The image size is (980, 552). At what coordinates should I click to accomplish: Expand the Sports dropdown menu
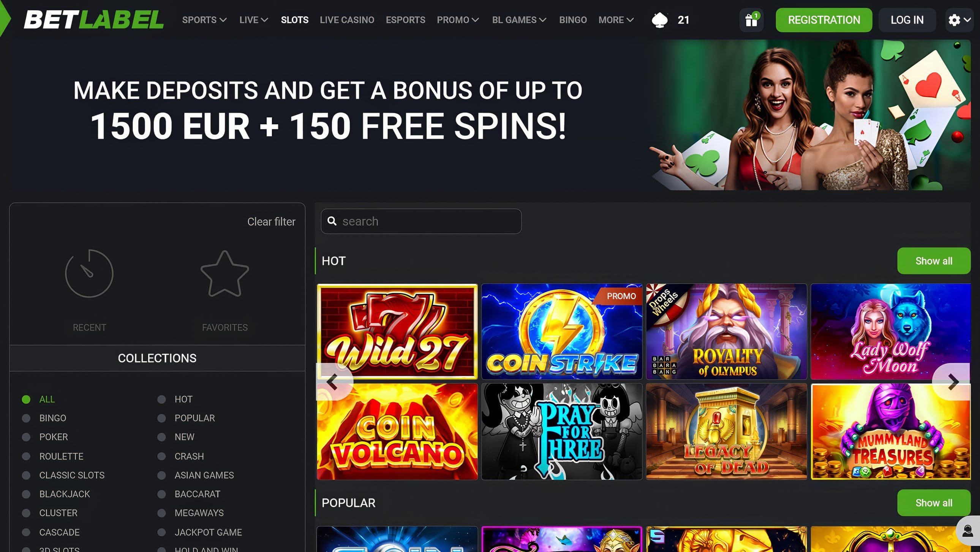pos(204,20)
